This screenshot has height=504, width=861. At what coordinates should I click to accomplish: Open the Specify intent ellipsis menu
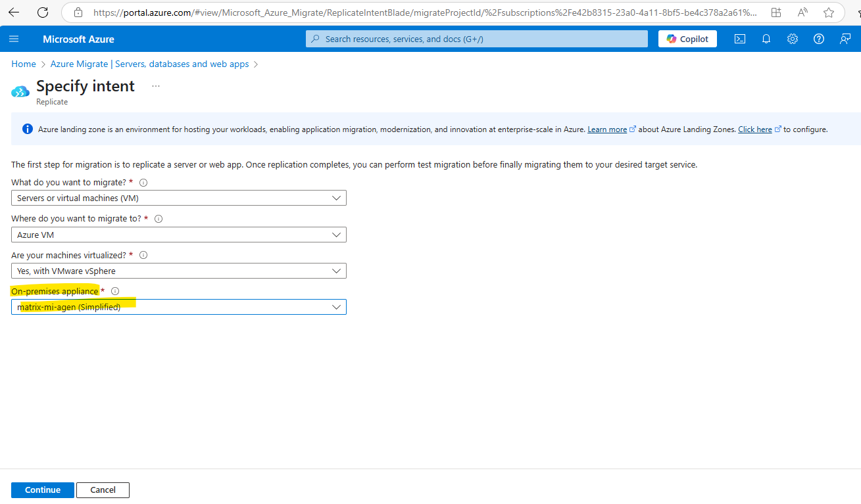[x=156, y=86]
